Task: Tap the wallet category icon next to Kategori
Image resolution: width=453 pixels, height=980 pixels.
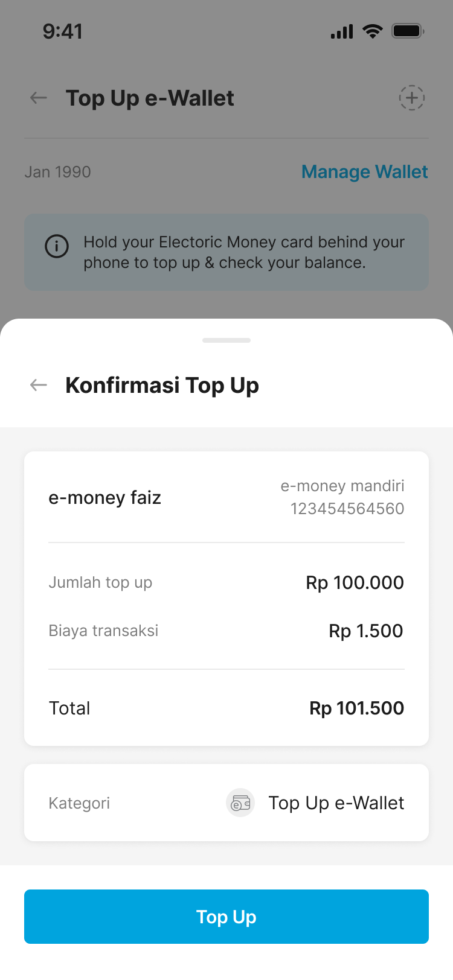Action: point(240,803)
